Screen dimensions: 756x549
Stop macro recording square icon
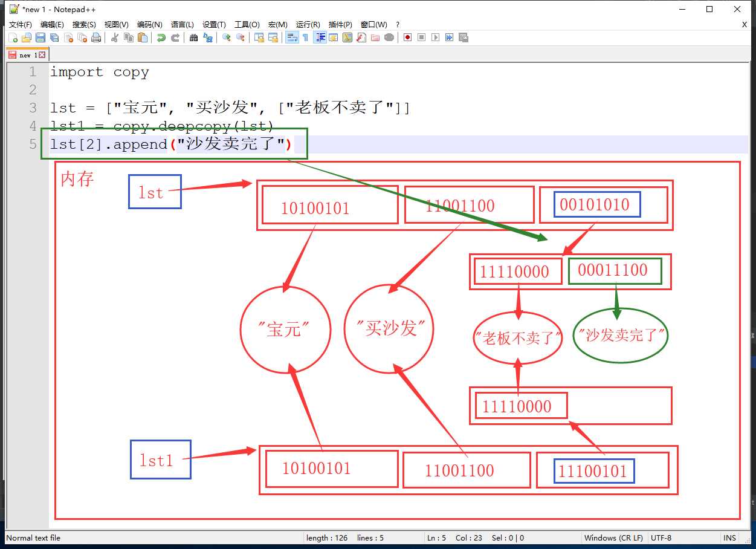click(x=421, y=37)
